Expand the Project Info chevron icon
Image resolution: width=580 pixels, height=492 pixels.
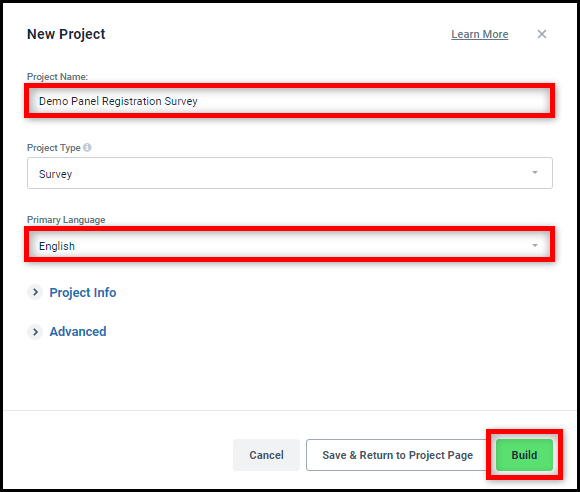click(x=35, y=292)
